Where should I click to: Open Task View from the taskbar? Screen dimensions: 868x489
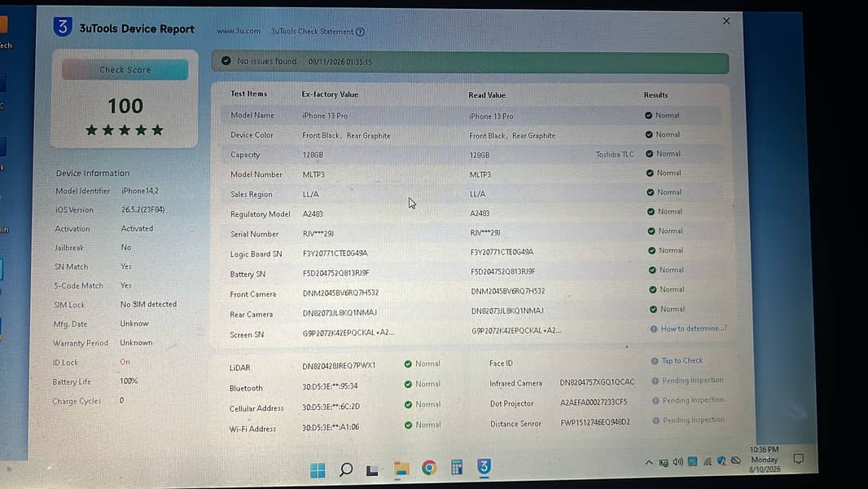(372, 470)
